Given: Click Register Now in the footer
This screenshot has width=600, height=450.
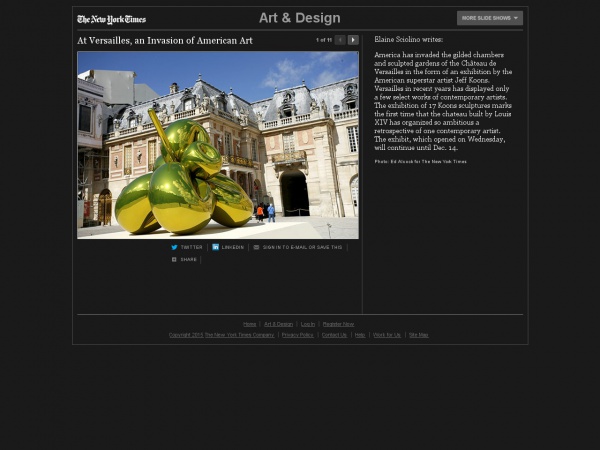Looking at the screenshot, I should 338,324.
